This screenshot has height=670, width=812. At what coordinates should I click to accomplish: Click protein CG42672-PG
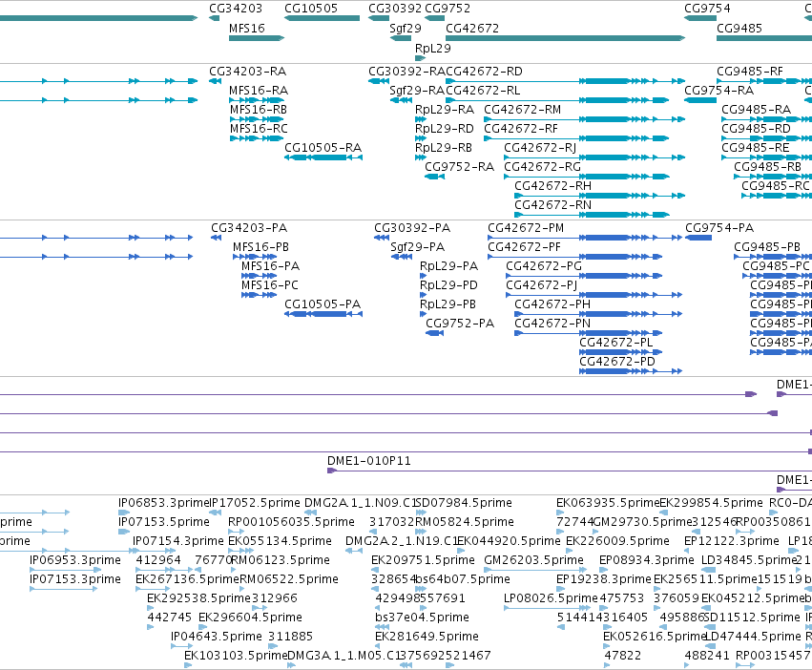point(544,266)
